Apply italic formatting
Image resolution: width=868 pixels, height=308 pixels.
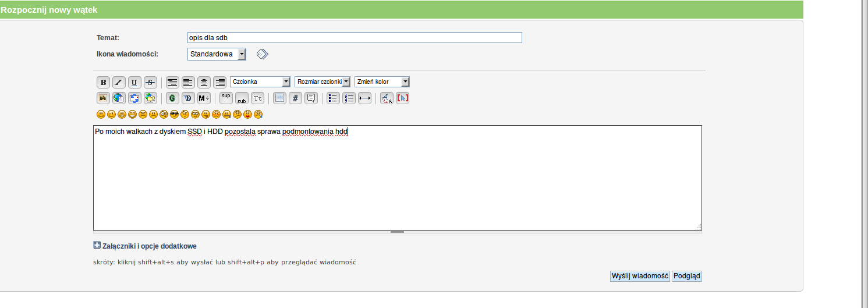click(x=119, y=82)
